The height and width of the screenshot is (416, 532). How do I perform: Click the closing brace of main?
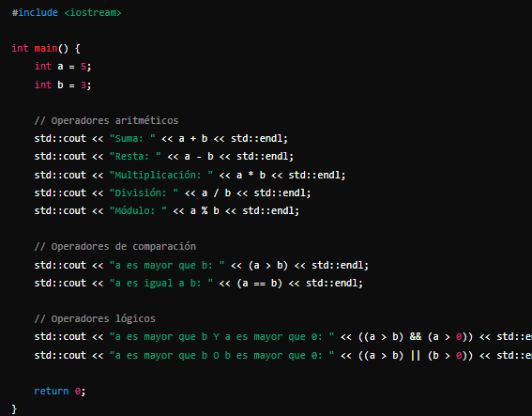tap(14, 408)
